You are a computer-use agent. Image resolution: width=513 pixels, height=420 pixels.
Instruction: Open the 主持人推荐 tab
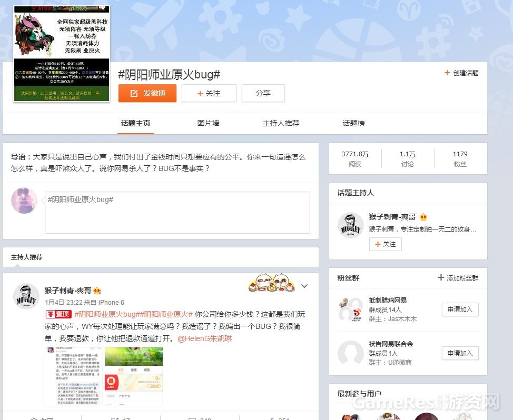[281, 123]
